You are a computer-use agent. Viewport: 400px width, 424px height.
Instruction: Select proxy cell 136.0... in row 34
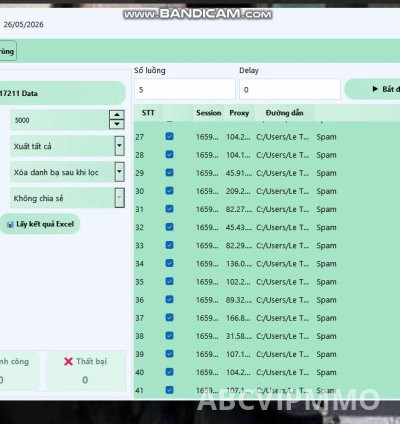[239, 264]
